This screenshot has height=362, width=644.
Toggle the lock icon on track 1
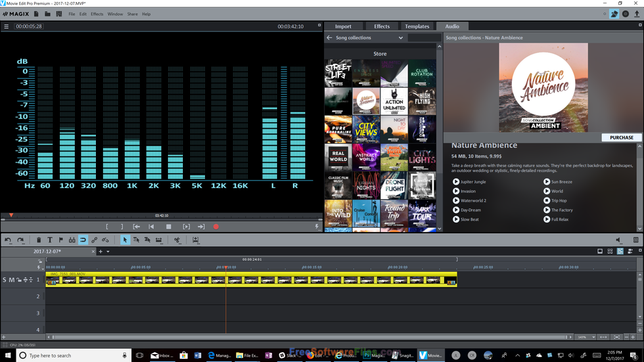(x=19, y=280)
